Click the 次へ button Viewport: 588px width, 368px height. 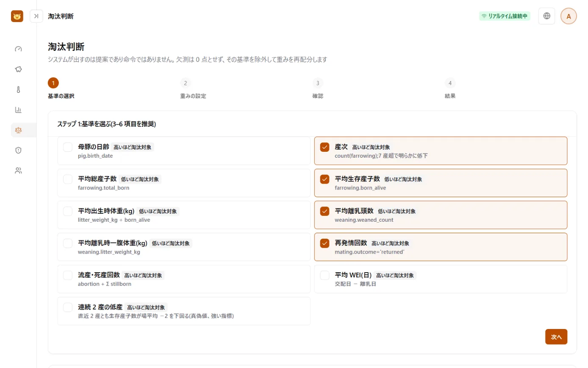(x=556, y=337)
